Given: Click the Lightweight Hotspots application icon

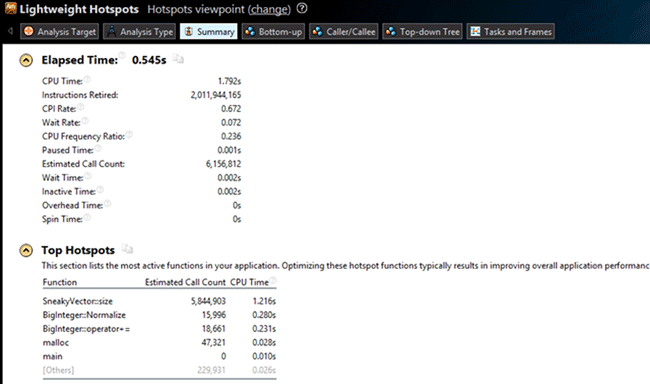Looking at the screenshot, I should 10,8.
